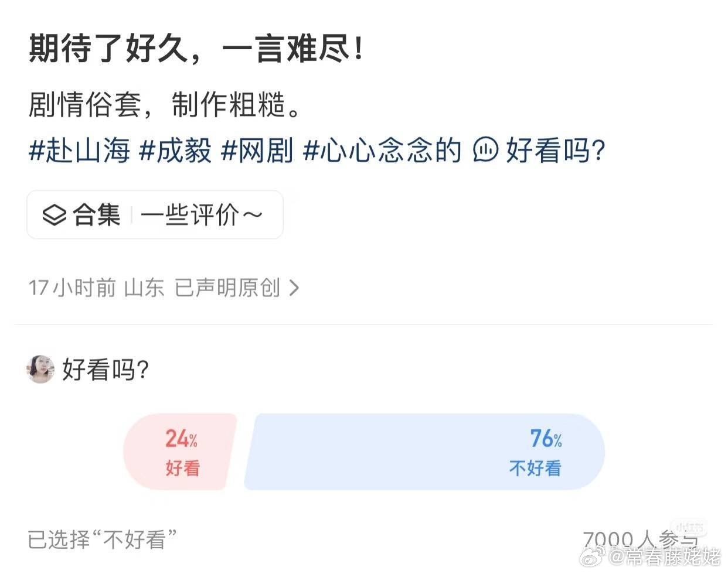Open the #赴山海 hashtag
This screenshot has height=574, width=728.
[x=79, y=151]
